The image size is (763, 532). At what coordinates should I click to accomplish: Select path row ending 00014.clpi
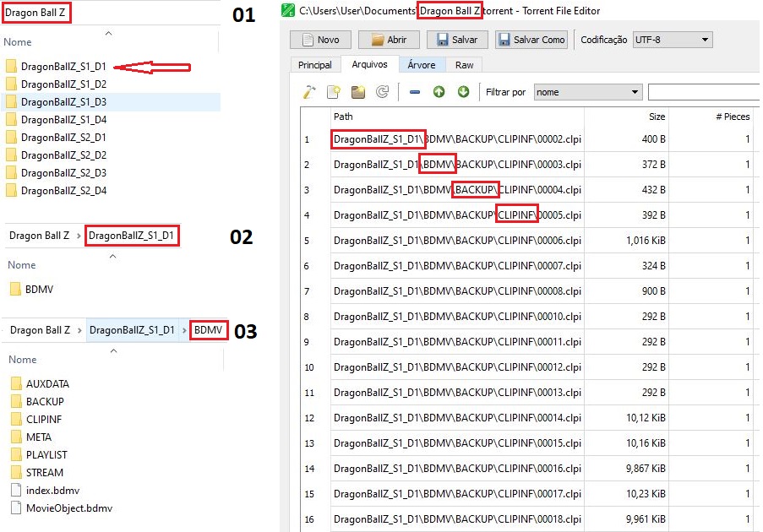pos(457,418)
